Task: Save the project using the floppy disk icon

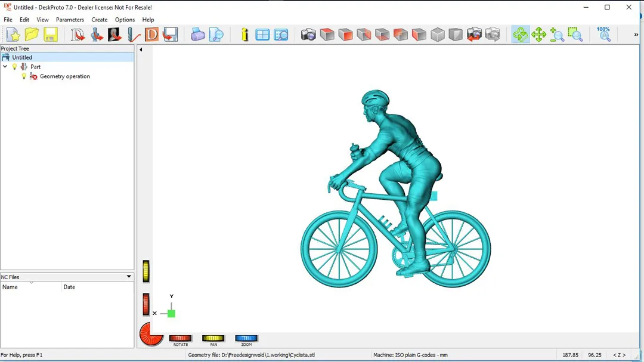Action: (50, 35)
